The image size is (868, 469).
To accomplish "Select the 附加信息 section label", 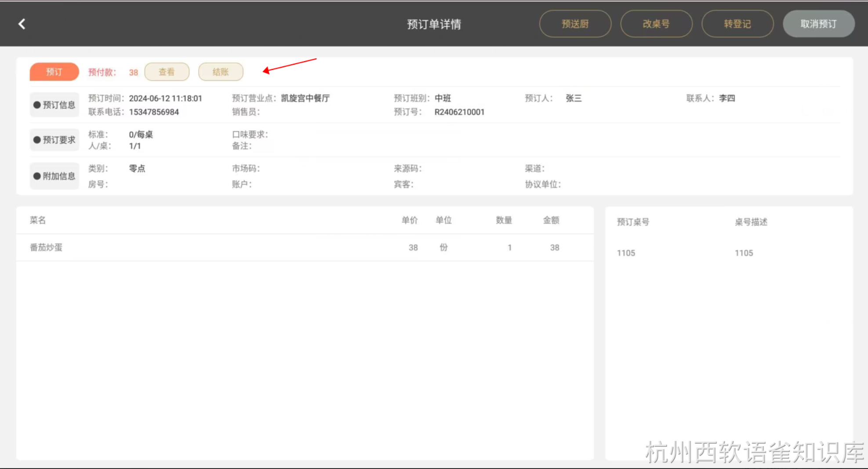I will 54,176.
